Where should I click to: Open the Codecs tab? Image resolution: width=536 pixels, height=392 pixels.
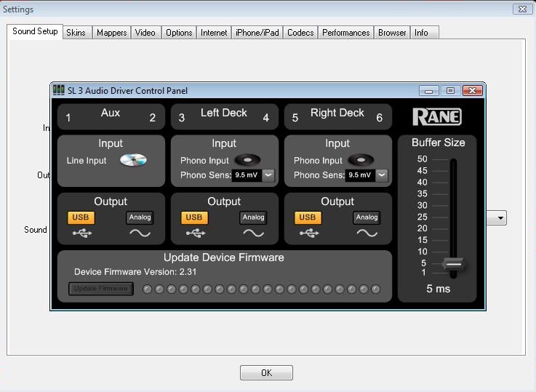[300, 33]
